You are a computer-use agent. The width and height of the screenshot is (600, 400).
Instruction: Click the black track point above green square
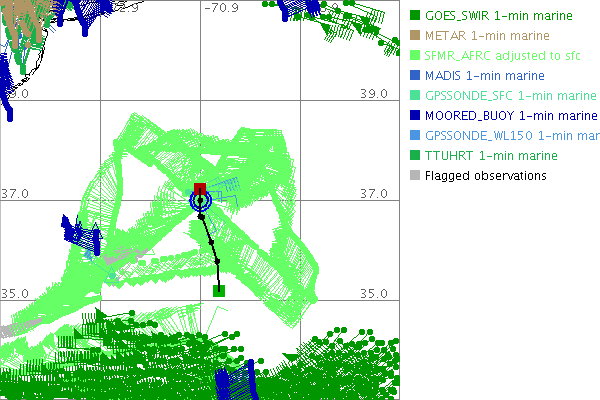(216, 261)
